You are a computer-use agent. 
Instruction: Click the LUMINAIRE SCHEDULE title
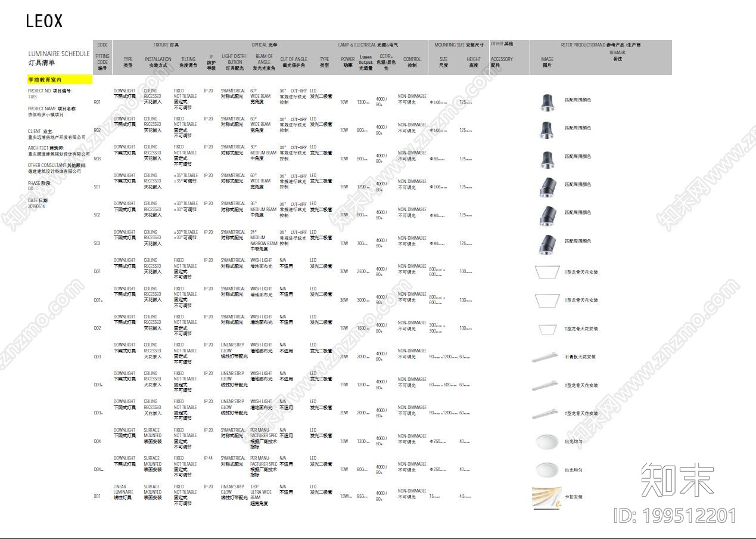pos(58,54)
